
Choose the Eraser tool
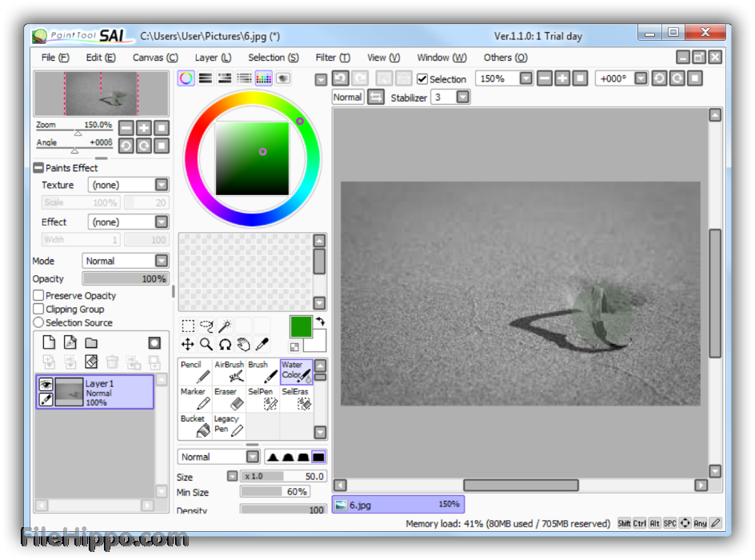(229, 399)
